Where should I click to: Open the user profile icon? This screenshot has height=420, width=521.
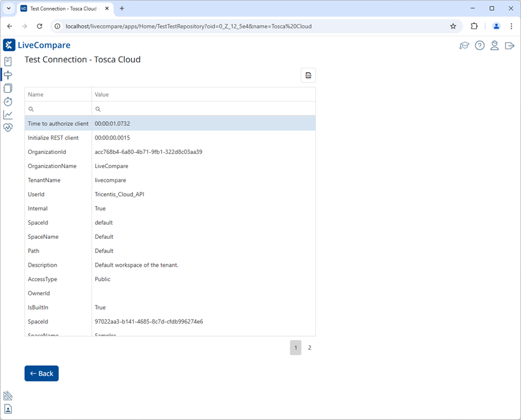[495, 45]
